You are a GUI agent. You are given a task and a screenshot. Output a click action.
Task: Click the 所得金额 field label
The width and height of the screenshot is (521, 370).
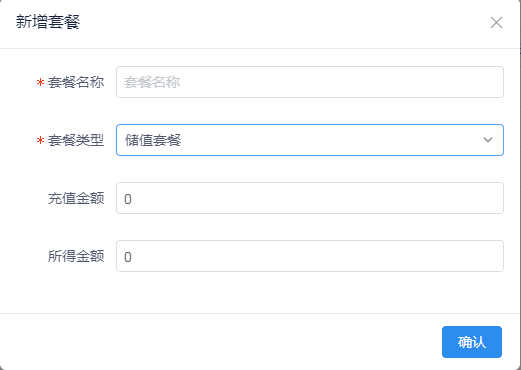pos(76,256)
